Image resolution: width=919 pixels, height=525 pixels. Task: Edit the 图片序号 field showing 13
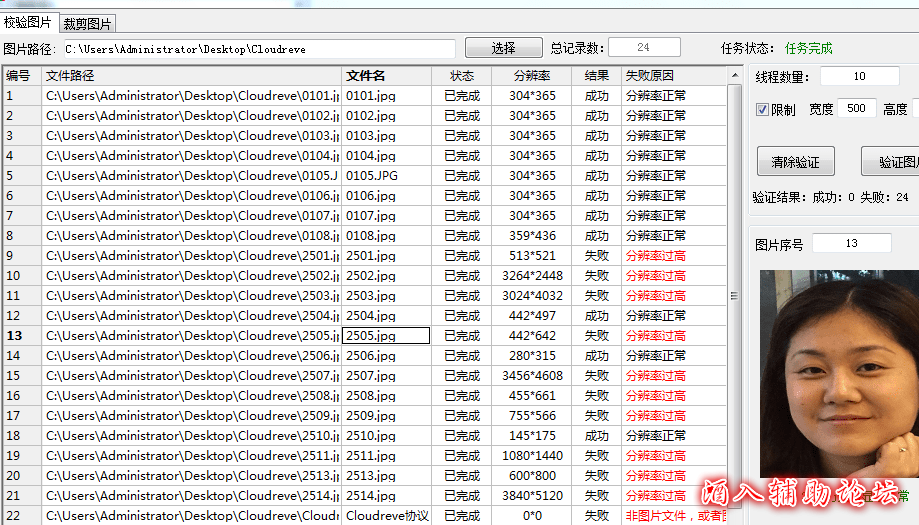(852, 243)
